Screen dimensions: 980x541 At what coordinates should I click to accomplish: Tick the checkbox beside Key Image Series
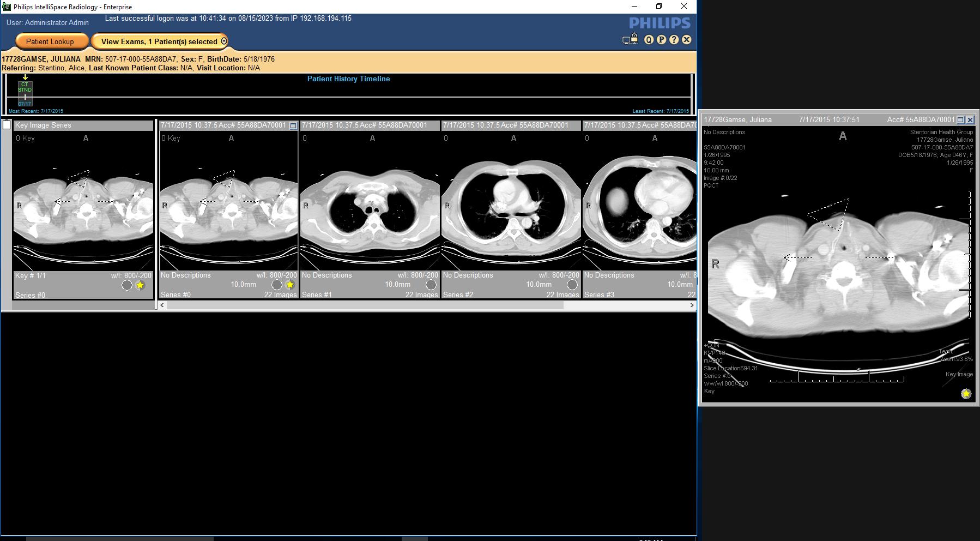[x=7, y=125]
